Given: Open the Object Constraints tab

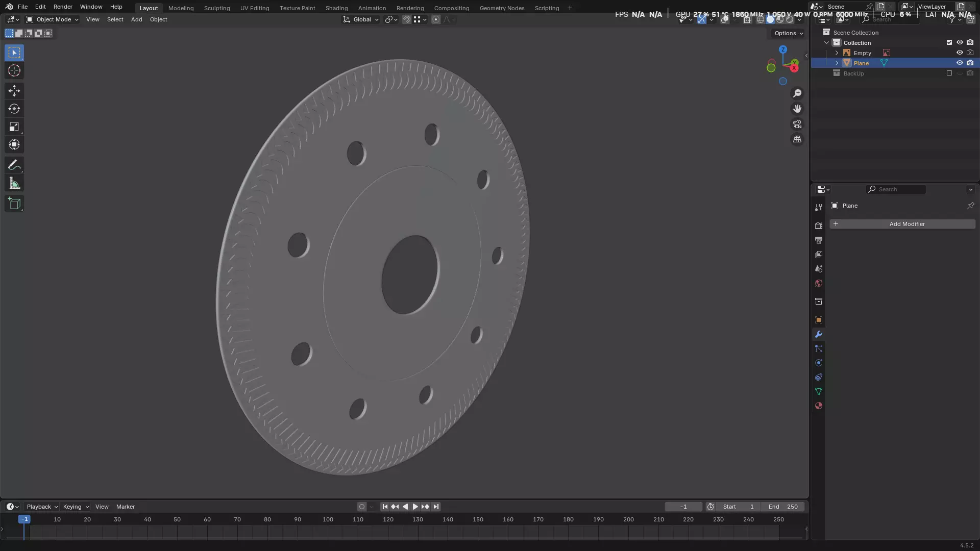Looking at the screenshot, I should pyautogui.click(x=819, y=377).
